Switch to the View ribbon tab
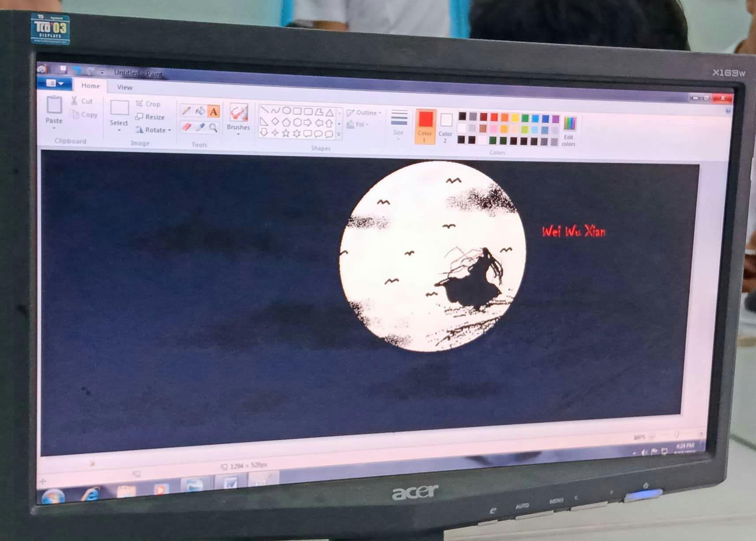 click(x=124, y=87)
